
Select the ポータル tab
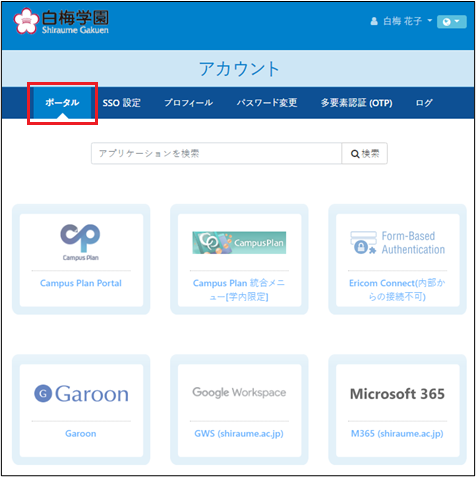[62, 103]
